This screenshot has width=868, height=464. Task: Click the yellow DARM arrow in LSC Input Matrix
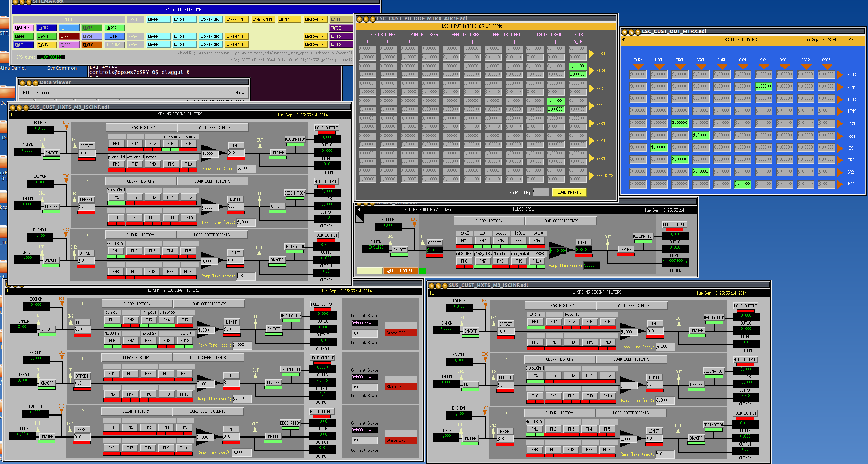591,53
